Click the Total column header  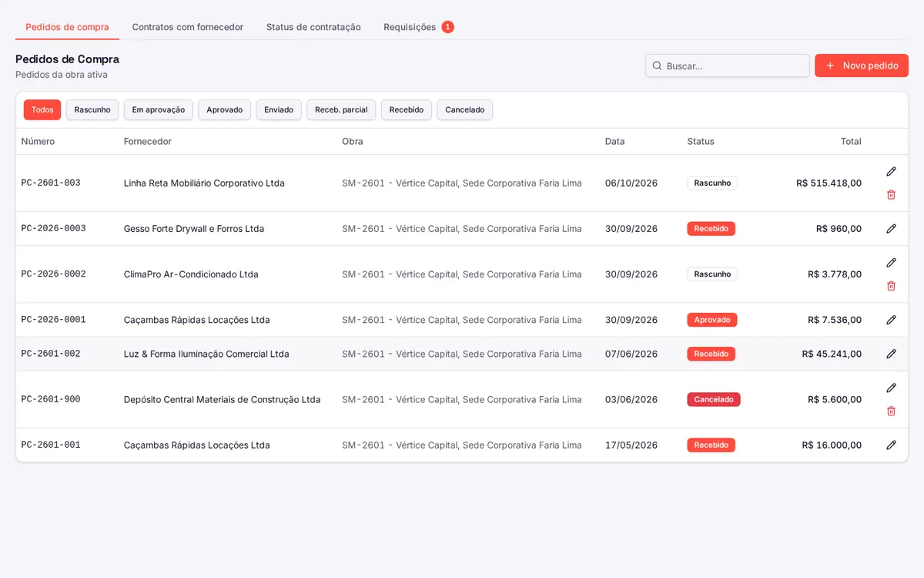point(851,142)
